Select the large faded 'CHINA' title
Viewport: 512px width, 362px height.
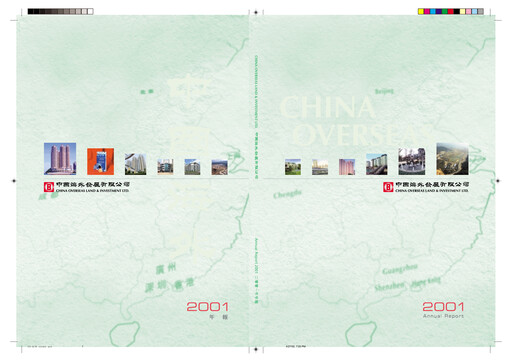[x=327, y=107]
